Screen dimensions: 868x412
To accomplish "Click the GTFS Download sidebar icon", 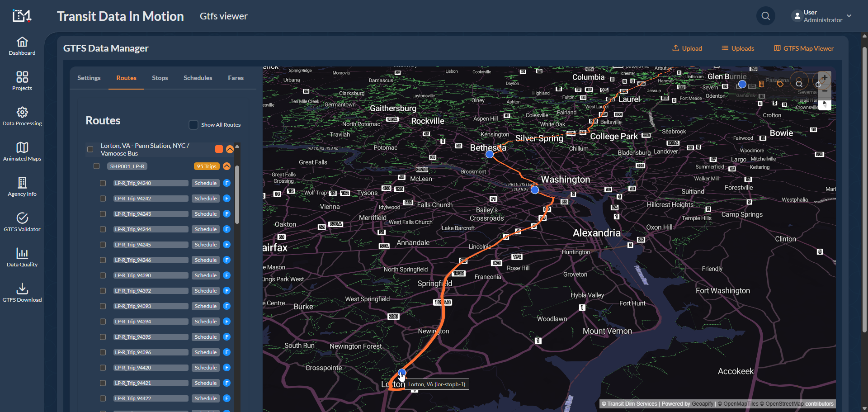I will coord(22,293).
